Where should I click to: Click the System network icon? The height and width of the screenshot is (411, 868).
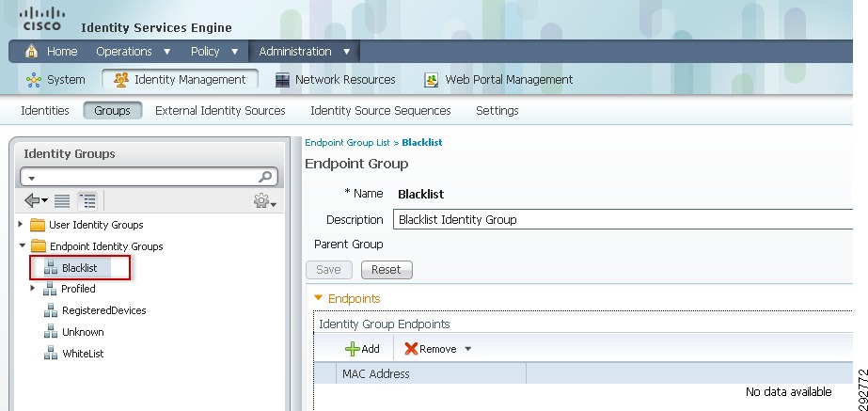(34, 80)
